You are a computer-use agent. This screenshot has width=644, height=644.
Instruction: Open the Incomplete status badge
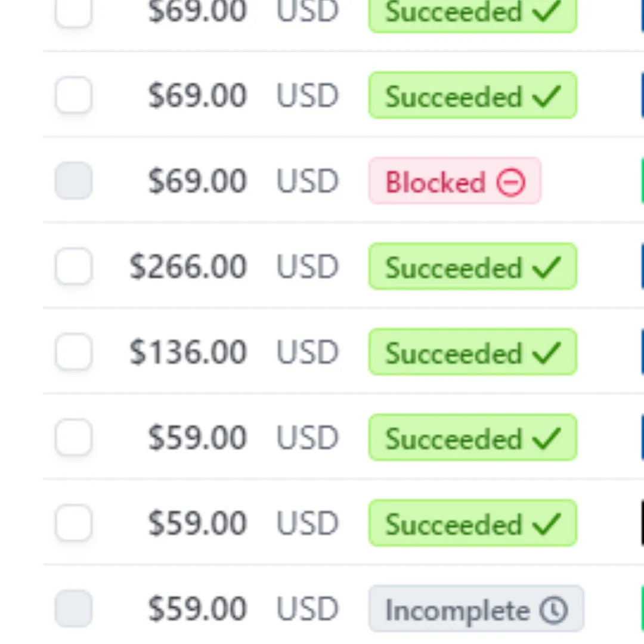click(x=476, y=608)
